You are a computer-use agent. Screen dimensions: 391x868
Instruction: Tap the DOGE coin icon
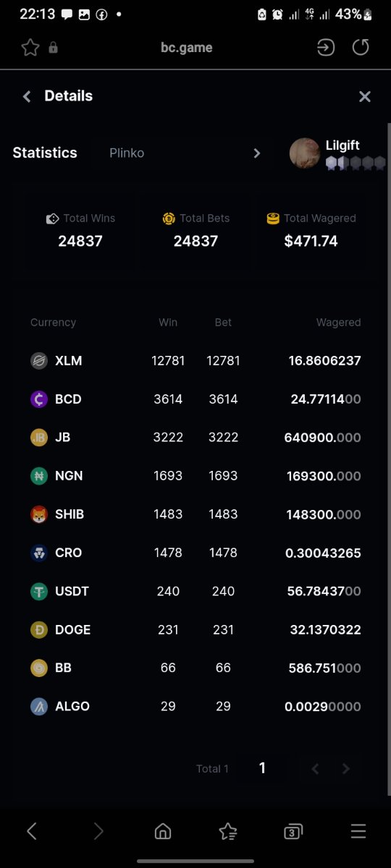(39, 629)
